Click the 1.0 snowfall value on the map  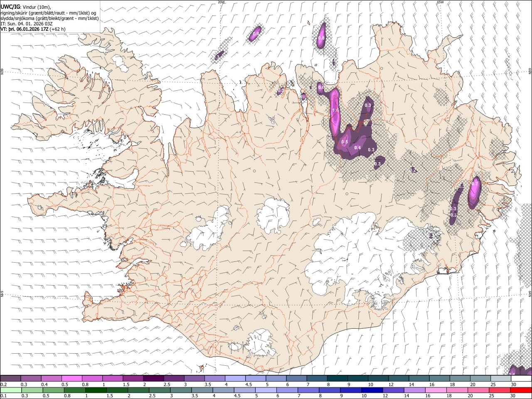coord(336,111)
